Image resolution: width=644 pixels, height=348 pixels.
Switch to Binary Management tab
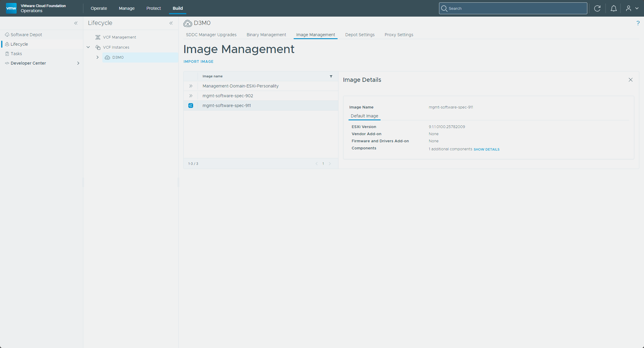point(266,35)
